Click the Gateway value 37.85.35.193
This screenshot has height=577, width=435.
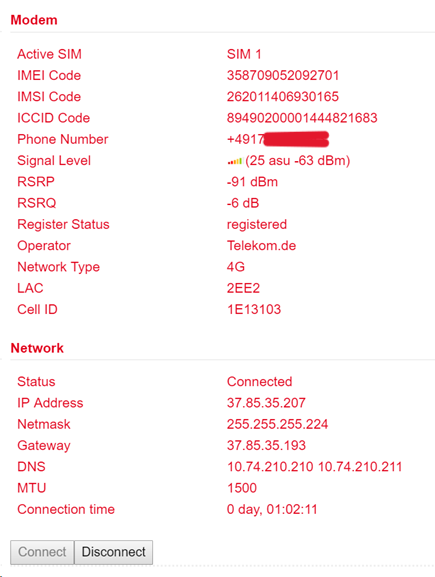pos(266,446)
